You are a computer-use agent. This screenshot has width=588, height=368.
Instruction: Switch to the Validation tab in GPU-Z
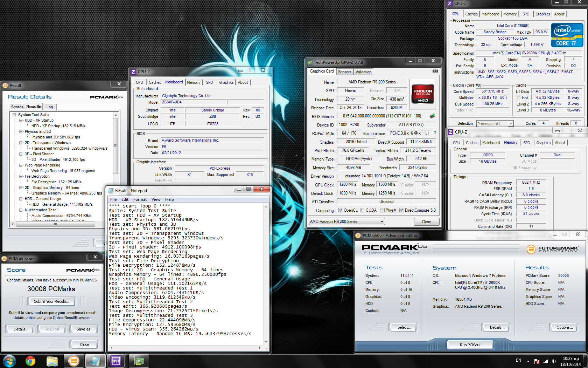pos(363,72)
